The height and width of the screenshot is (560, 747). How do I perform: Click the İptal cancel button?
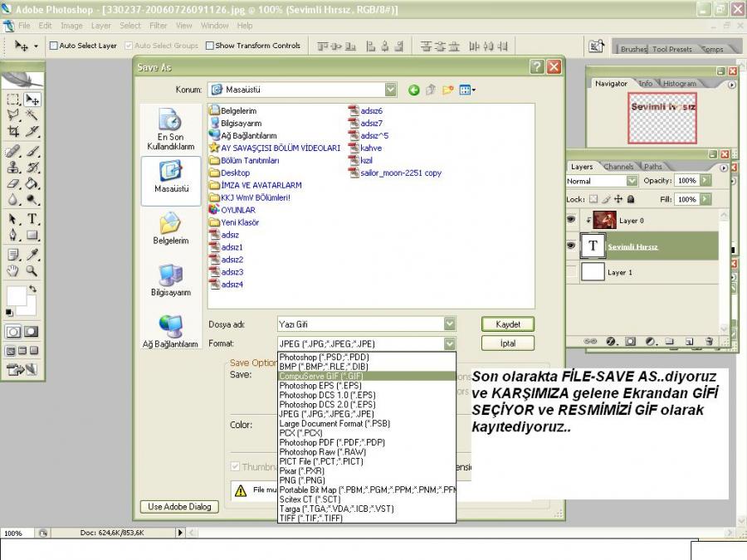[x=508, y=343]
